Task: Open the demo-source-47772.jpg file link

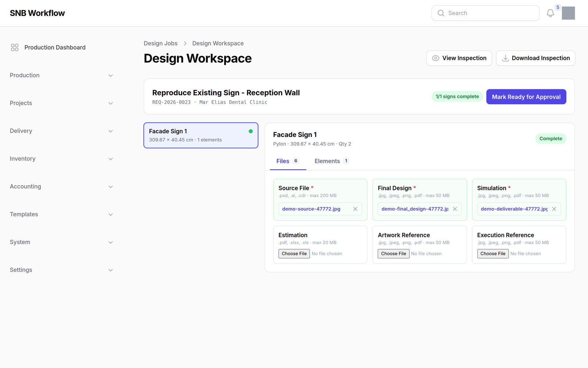Action: pyautogui.click(x=311, y=209)
